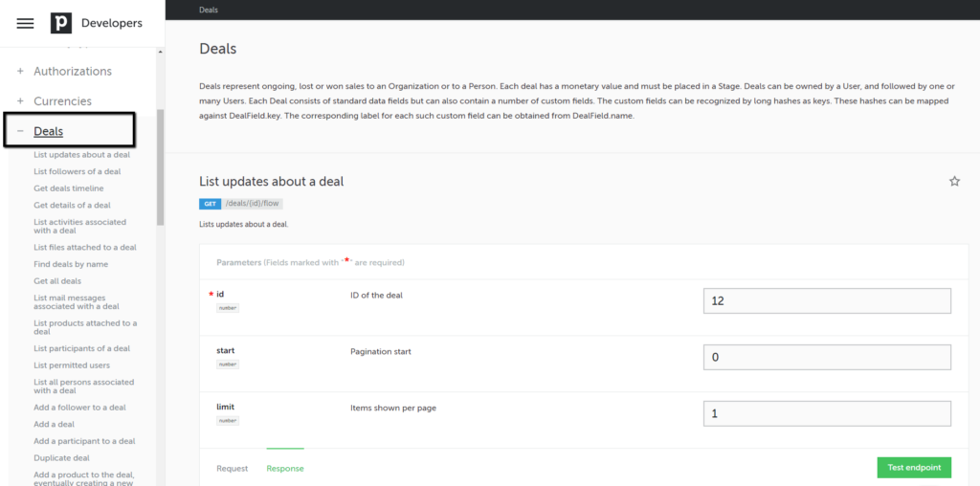Focus the limit input field
Image resolution: width=980 pixels, height=486 pixels.
coord(827,413)
